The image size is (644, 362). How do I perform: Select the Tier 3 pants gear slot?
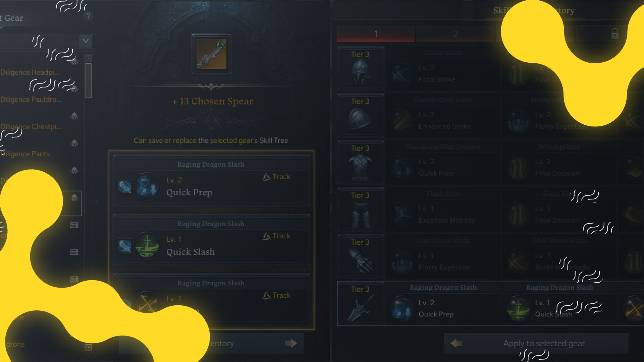click(x=361, y=209)
